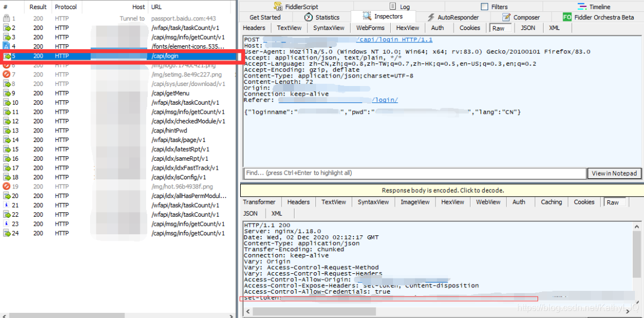Switch to the Timeline tab
The height and width of the screenshot is (318, 644).
[x=594, y=7]
